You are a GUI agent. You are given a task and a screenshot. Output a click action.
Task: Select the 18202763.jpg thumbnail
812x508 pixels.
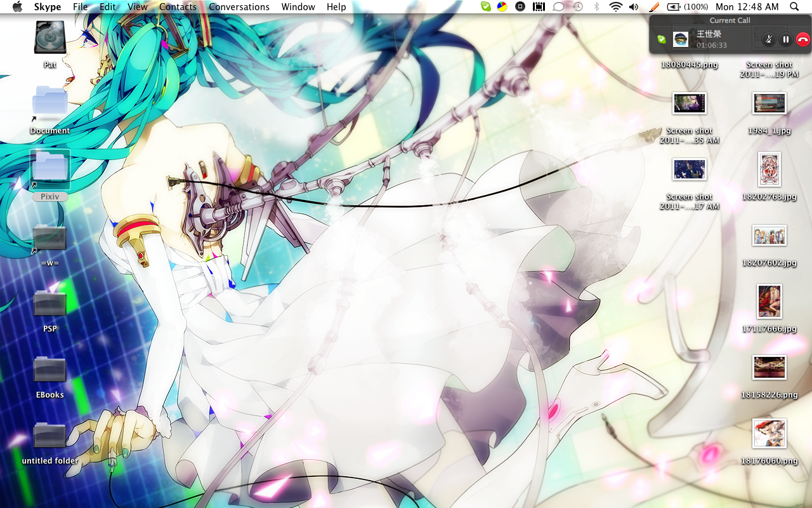coord(769,169)
